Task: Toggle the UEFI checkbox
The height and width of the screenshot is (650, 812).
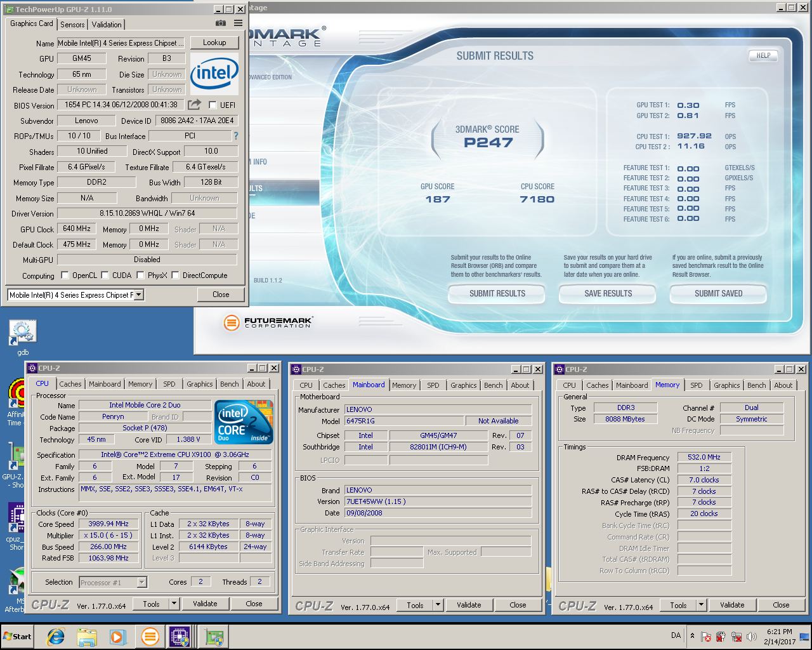Action: (x=213, y=105)
